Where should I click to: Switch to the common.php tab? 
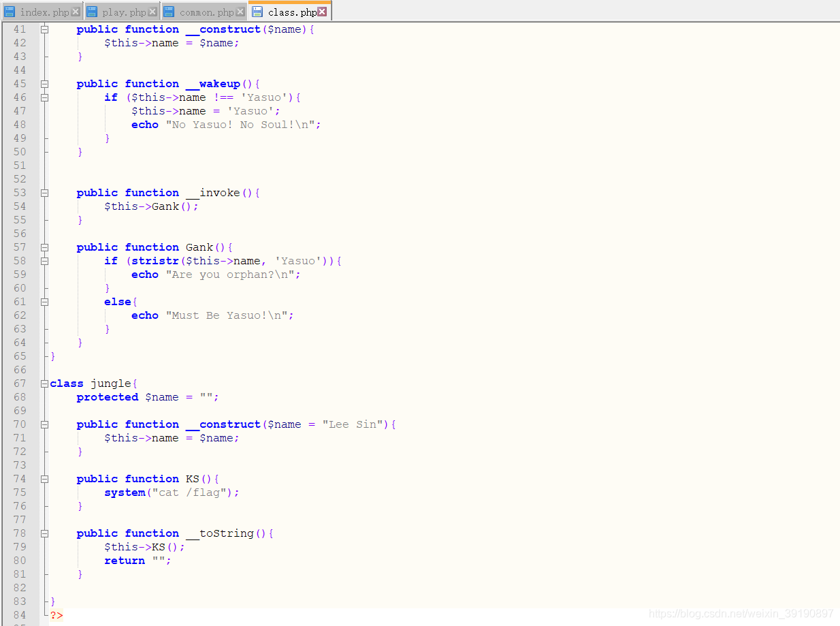point(204,12)
